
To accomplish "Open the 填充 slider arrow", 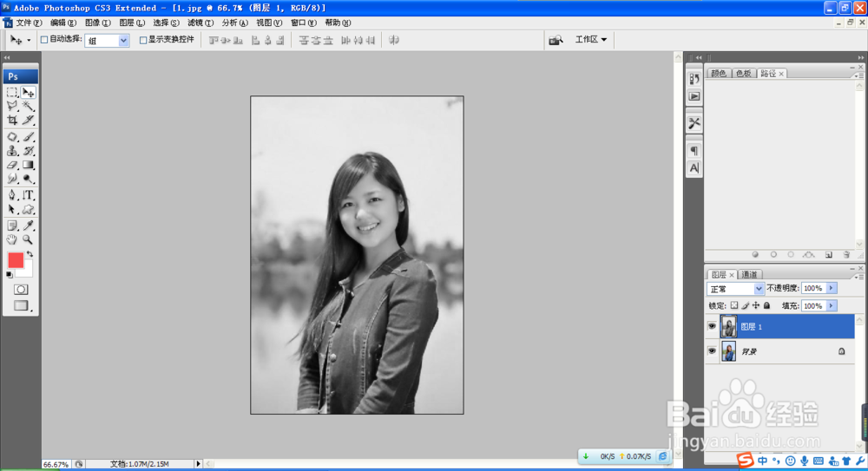I will (x=831, y=306).
